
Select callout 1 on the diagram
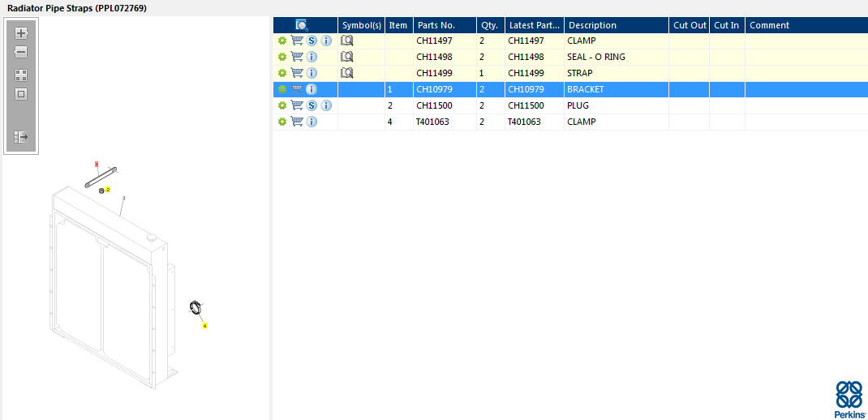(97, 165)
